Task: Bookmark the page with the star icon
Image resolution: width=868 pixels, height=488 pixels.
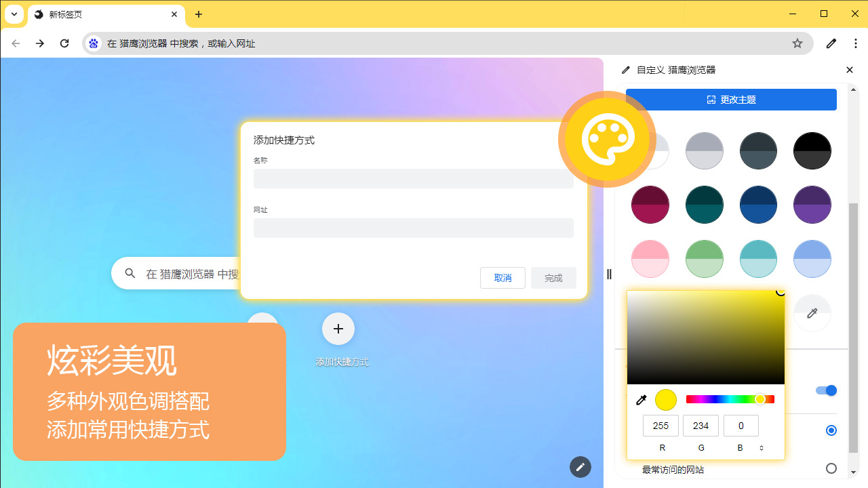Action: (797, 43)
